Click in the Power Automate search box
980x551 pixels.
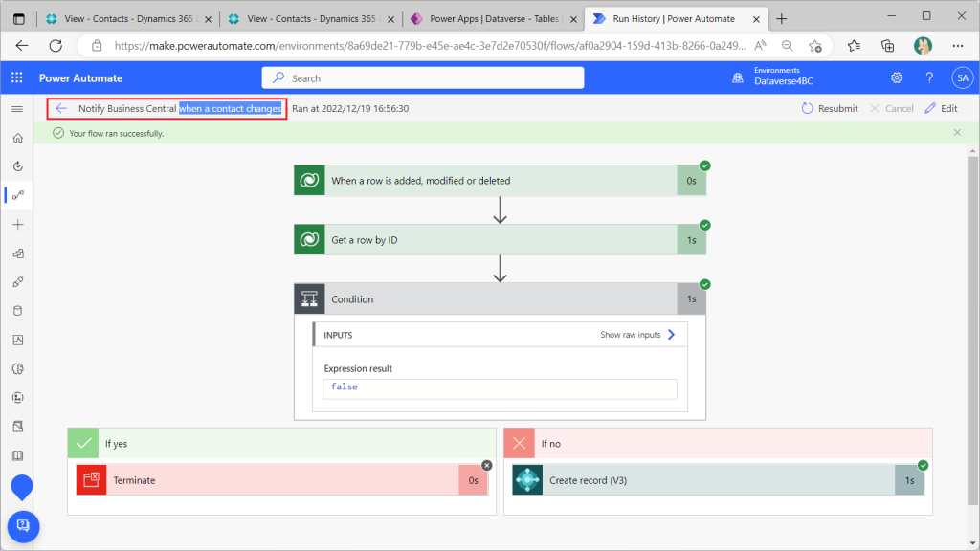pyautogui.click(x=423, y=78)
